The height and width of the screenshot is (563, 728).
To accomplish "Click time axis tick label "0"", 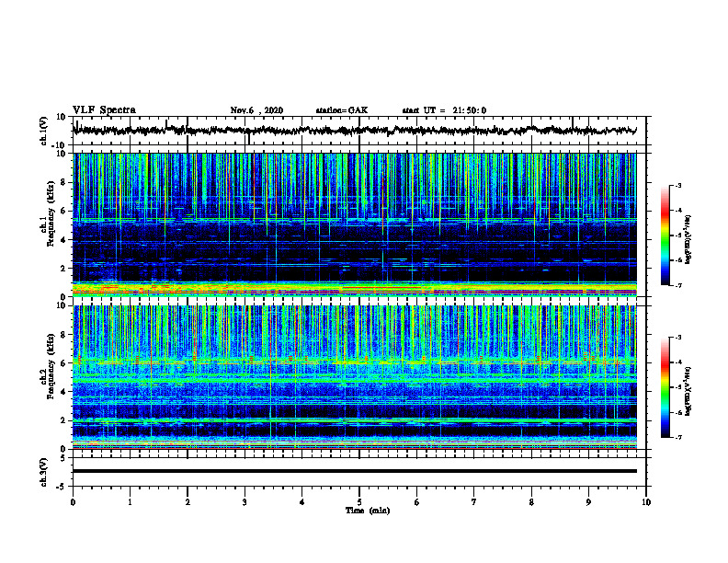I will [x=73, y=502].
